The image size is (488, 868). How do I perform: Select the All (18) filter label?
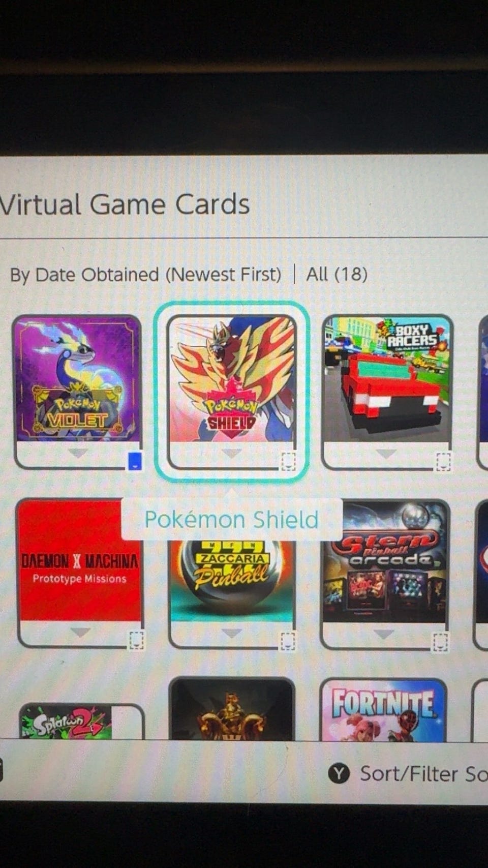[337, 275]
